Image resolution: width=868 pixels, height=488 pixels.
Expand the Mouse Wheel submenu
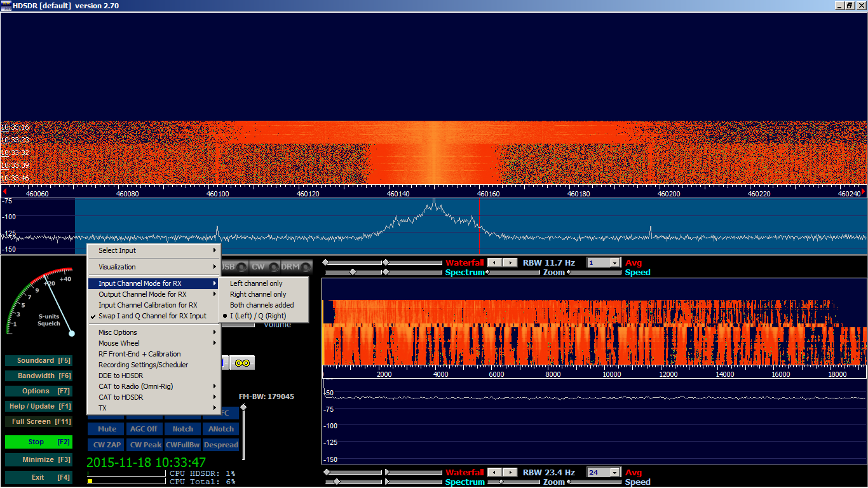tap(153, 343)
